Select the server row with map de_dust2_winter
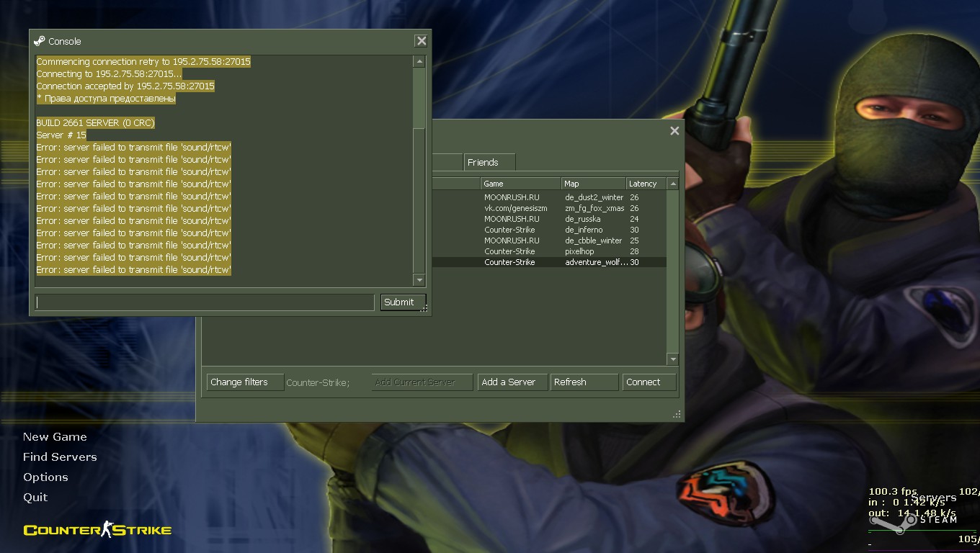Image resolution: width=980 pixels, height=553 pixels. [548, 197]
